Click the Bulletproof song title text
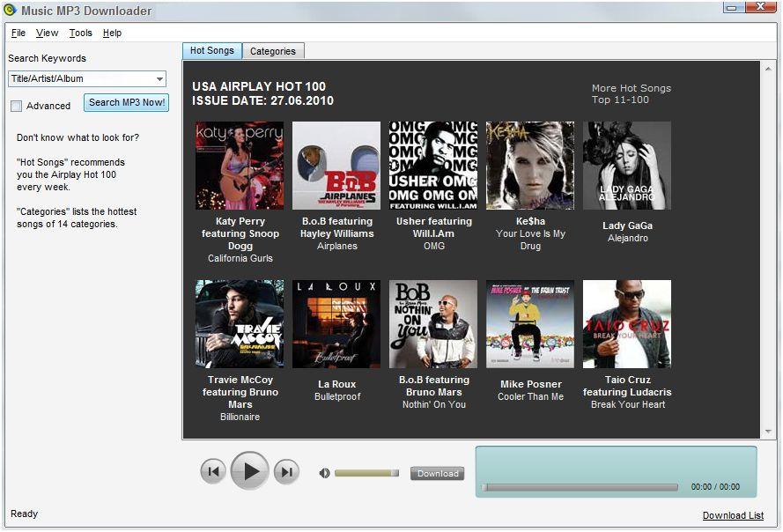This screenshot has height=532, width=783. (x=337, y=396)
